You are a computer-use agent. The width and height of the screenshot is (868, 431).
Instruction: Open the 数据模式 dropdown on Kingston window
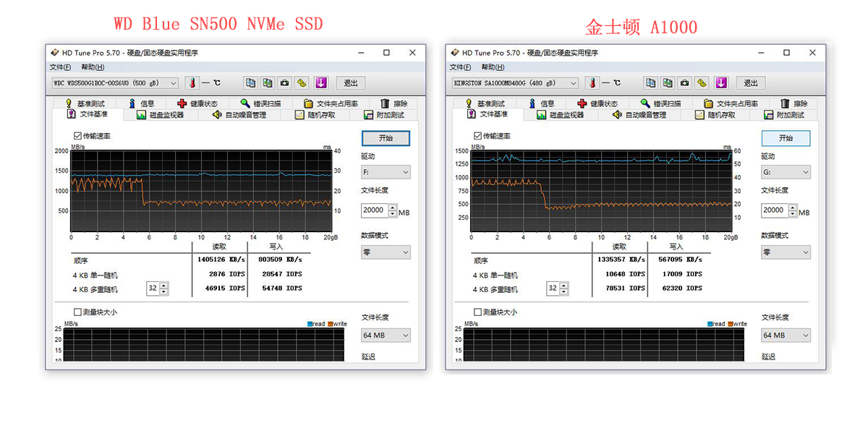tap(786, 252)
